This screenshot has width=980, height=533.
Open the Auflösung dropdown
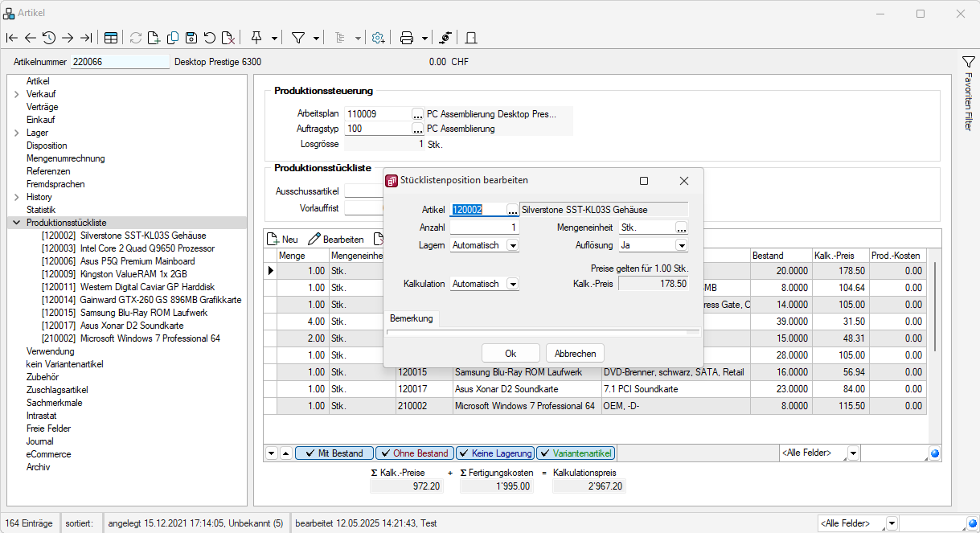[x=682, y=245]
